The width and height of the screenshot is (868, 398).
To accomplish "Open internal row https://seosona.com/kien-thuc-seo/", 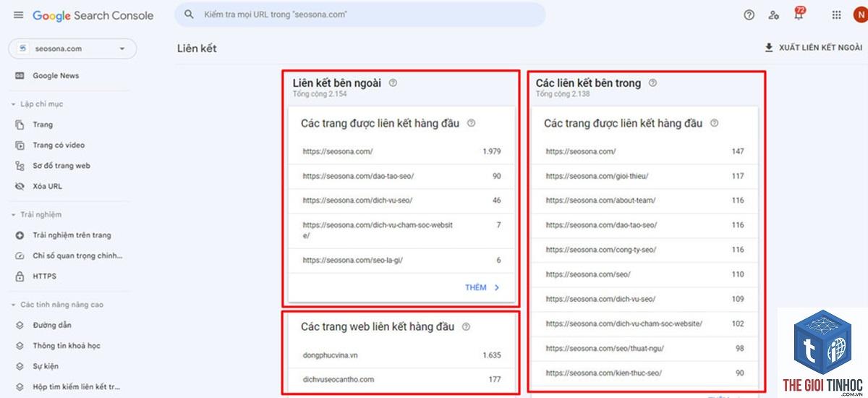I will coord(644,373).
